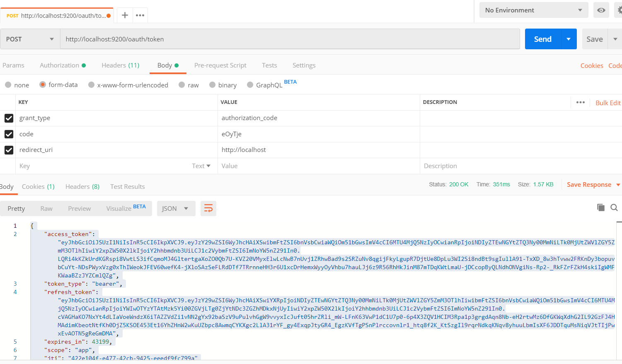This screenshot has width=622, height=364.
Task: Toggle line wrapping in the response viewer
Action: (208, 208)
